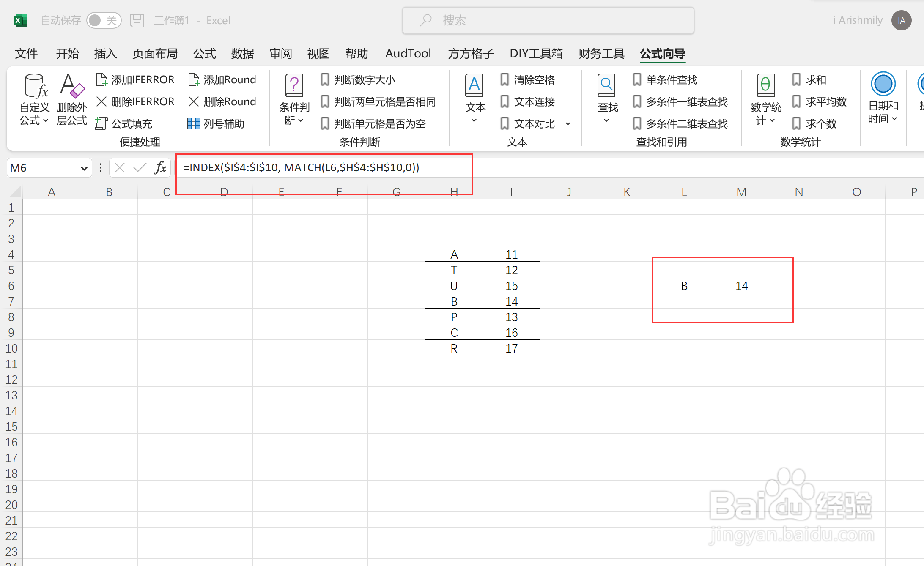This screenshot has height=566, width=924.
Task: Click 判断数字大小 option
Action: (358, 79)
